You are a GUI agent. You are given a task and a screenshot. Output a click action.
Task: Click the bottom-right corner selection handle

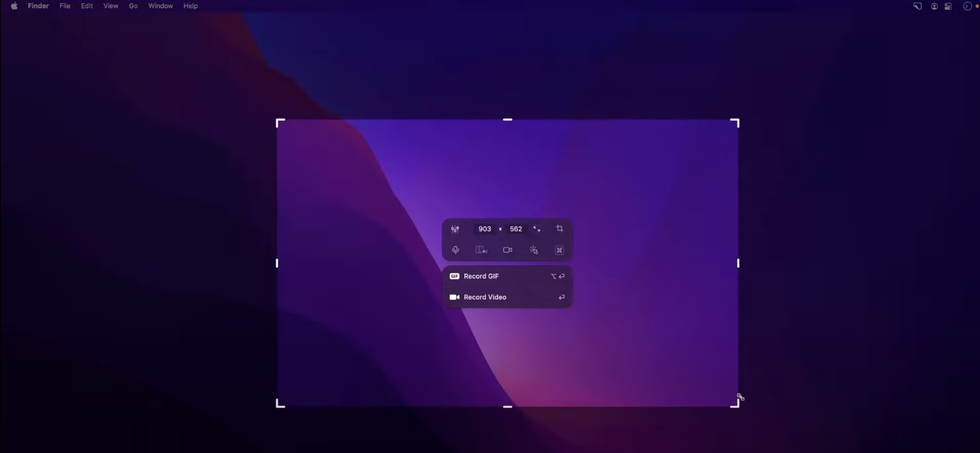pyautogui.click(x=735, y=404)
